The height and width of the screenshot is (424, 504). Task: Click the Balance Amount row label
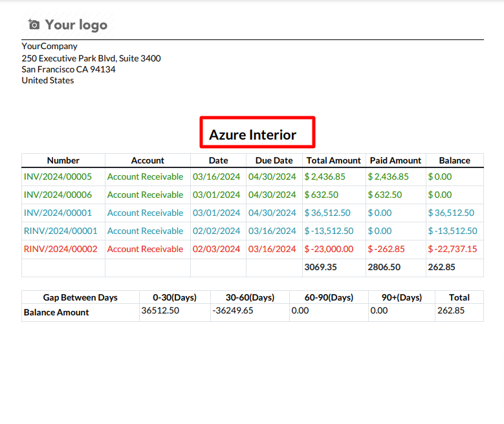point(56,313)
